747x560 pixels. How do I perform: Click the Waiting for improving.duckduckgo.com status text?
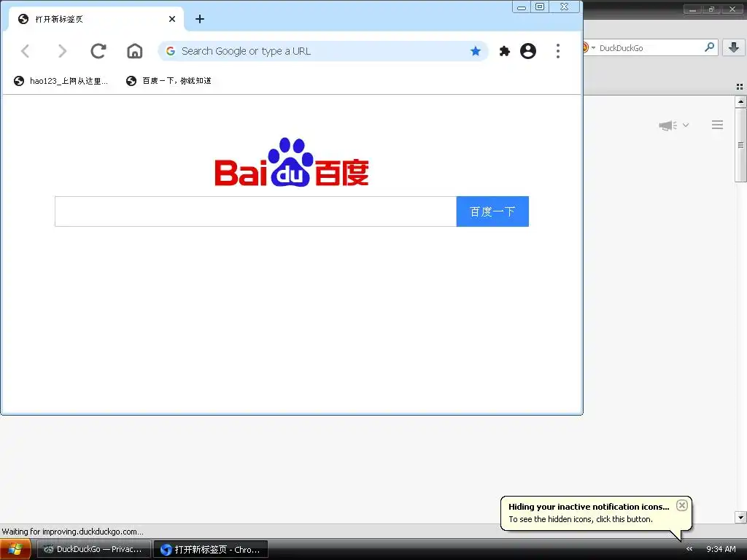[72, 532]
